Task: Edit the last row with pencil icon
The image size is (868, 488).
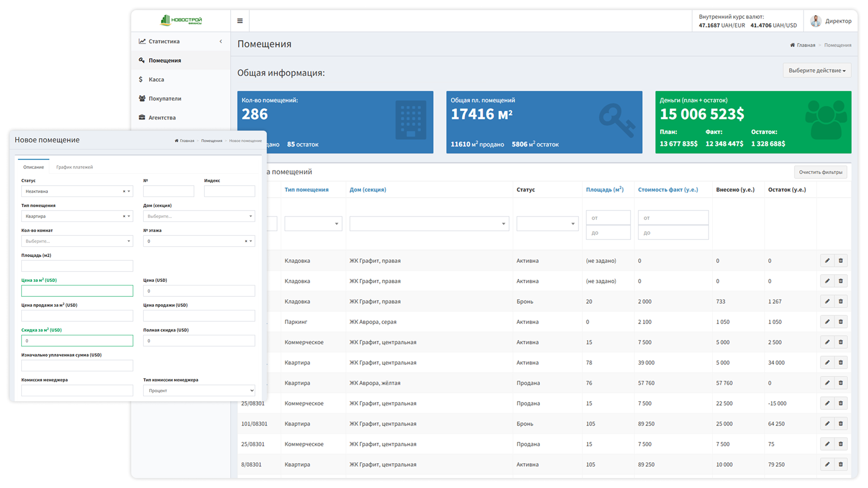Action: pyautogui.click(x=827, y=464)
